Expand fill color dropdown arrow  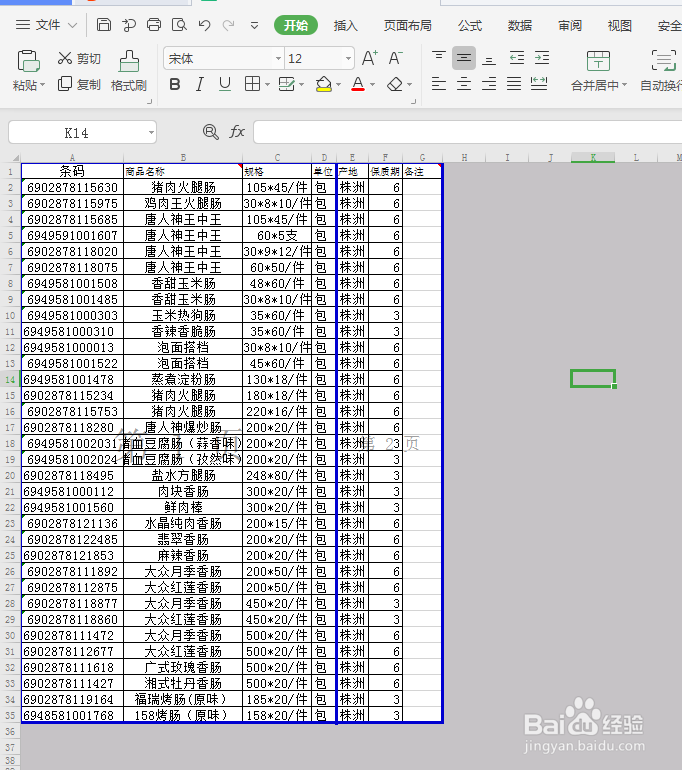pos(338,84)
